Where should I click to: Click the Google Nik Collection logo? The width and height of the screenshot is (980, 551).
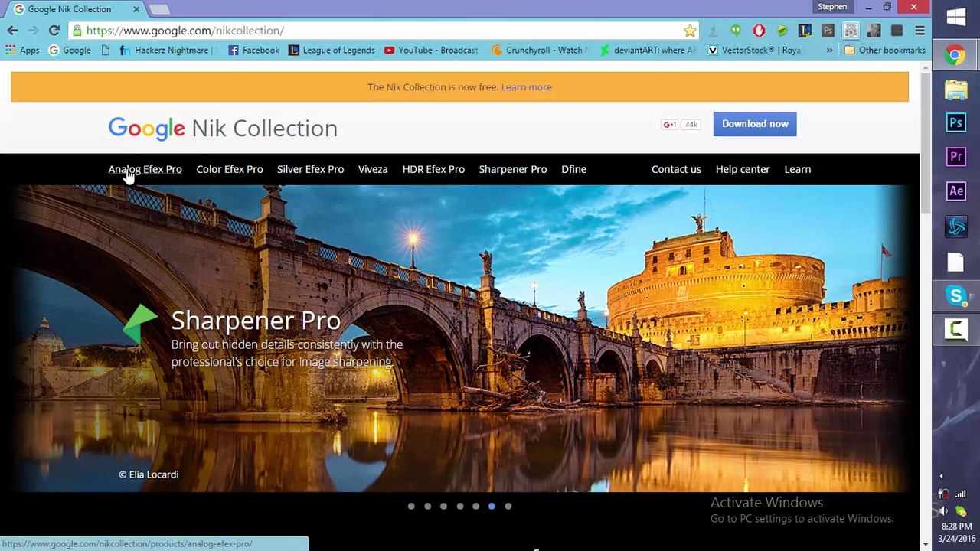(223, 129)
